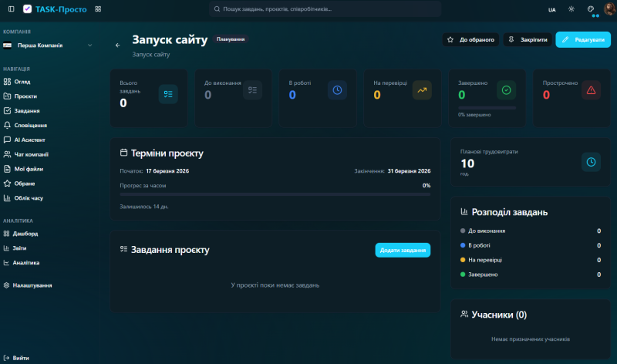Click the clock icon on В роботі card
Viewport: 617px width, 364px height.
[x=337, y=91]
